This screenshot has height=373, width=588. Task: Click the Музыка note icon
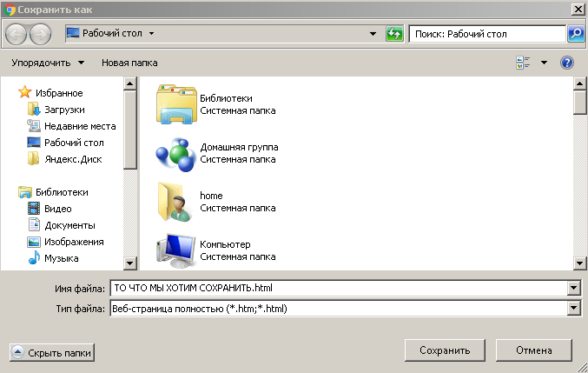34,258
